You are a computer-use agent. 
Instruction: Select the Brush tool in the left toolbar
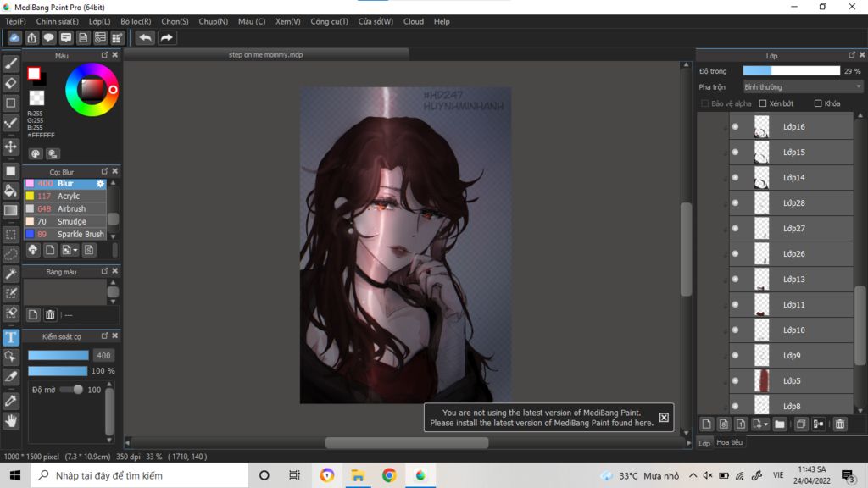point(10,64)
